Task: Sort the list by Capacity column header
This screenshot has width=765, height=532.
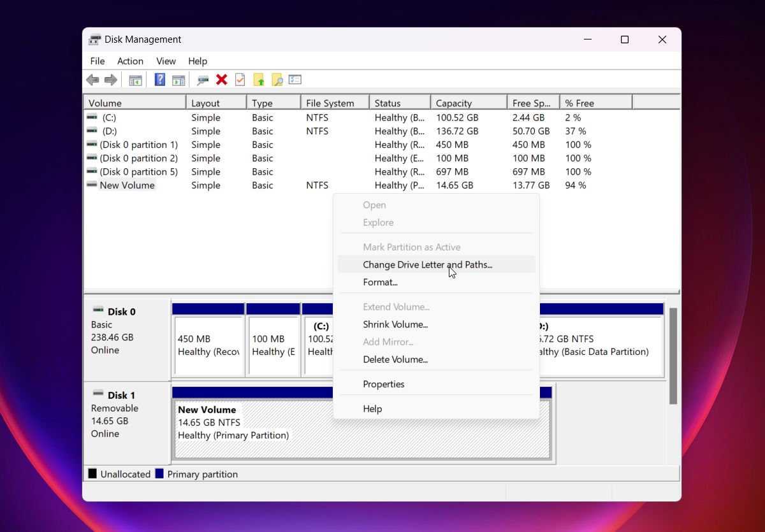Action: point(469,103)
